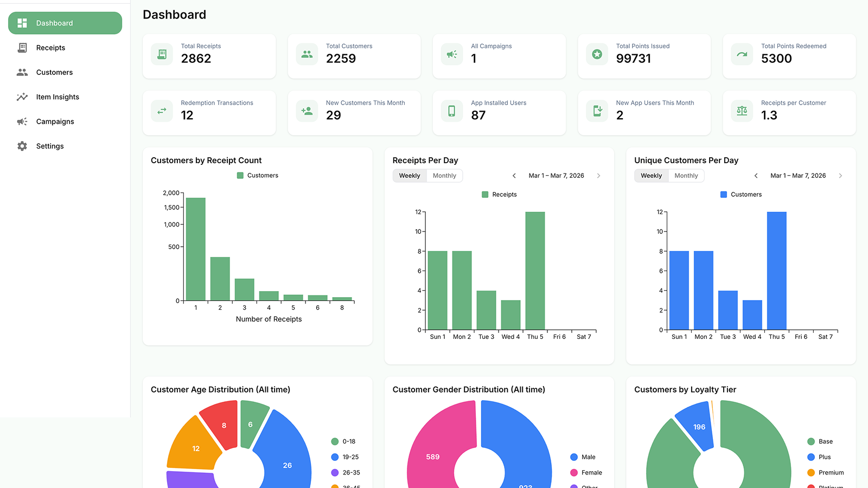Toggle the Male gender legend item
The height and width of the screenshot is (488, 868).
[583, 457]
